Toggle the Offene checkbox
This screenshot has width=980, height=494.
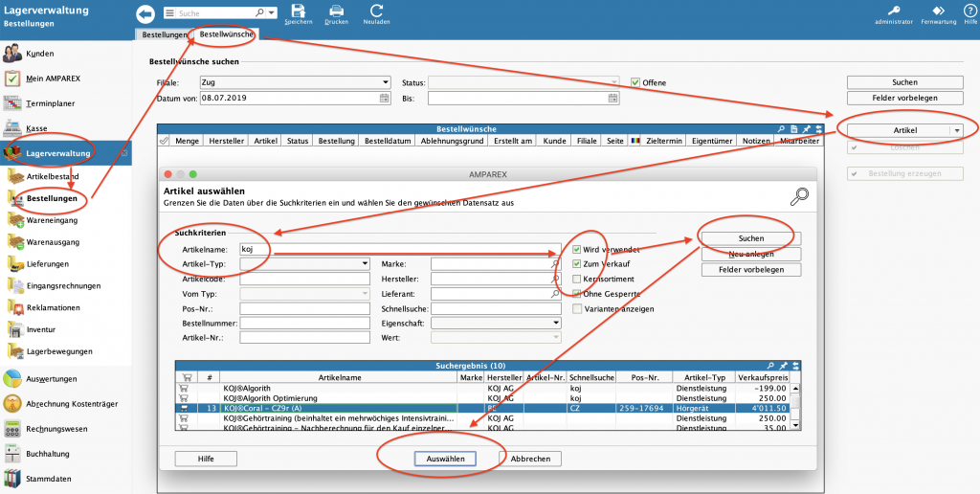click(635, 82)
